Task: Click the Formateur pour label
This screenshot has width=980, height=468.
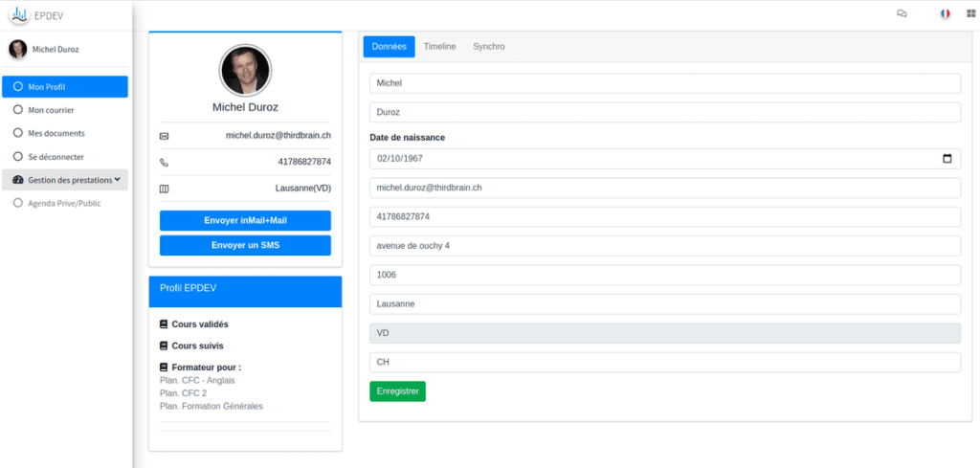Action: (207, 367)
